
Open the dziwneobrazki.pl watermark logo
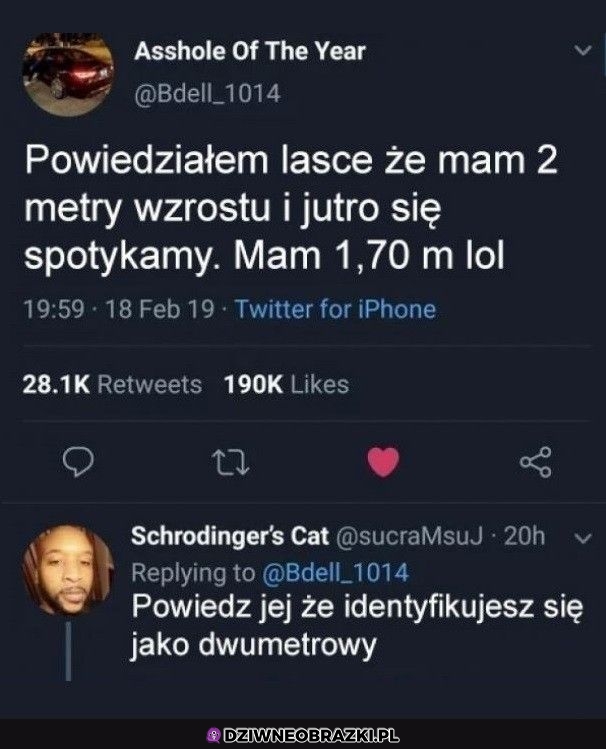tap(303, 735)
